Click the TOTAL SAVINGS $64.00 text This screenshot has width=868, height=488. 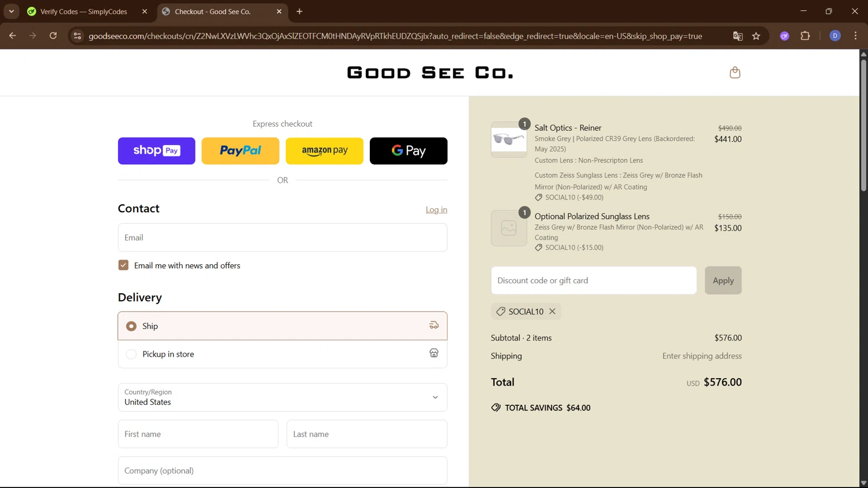point(547,408)
